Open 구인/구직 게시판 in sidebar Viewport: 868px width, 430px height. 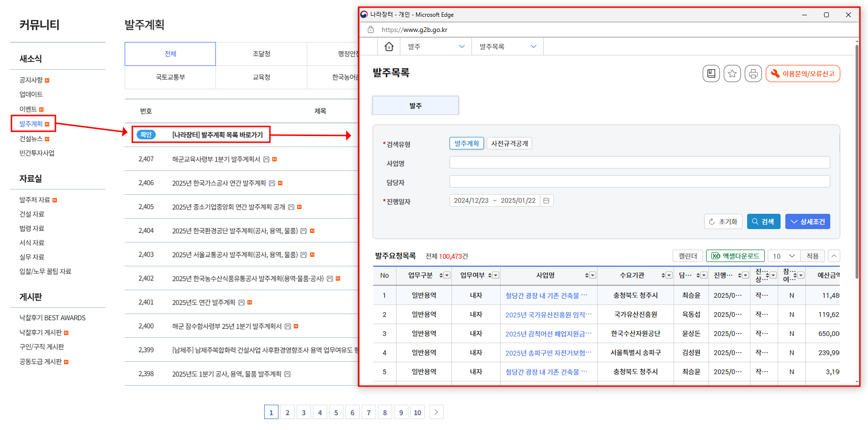(42, 347)
